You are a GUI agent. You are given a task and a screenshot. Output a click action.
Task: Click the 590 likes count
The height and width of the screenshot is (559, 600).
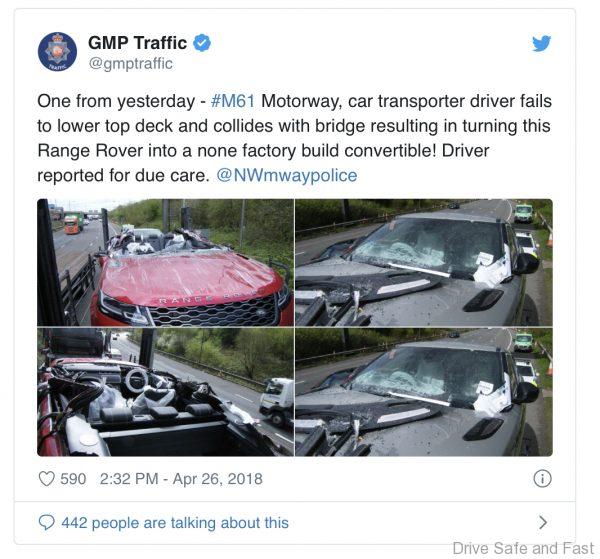73,479
